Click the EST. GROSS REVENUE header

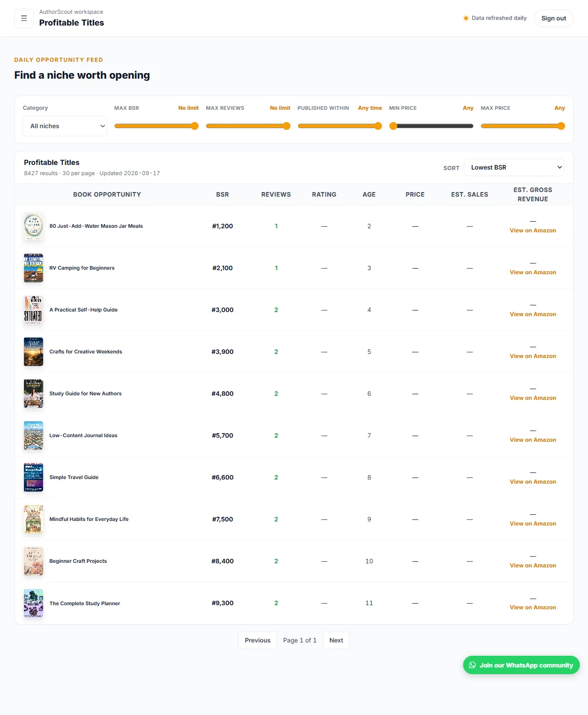point(533,195)
